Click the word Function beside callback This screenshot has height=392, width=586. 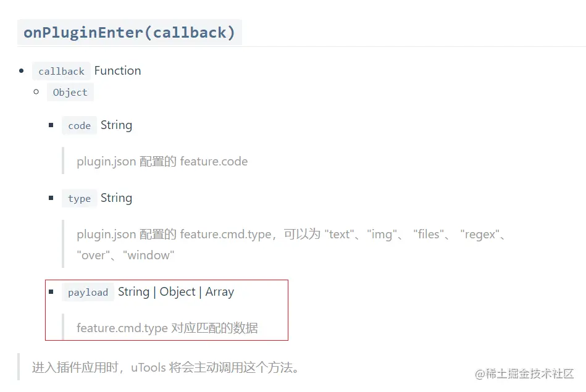(117, 70)
